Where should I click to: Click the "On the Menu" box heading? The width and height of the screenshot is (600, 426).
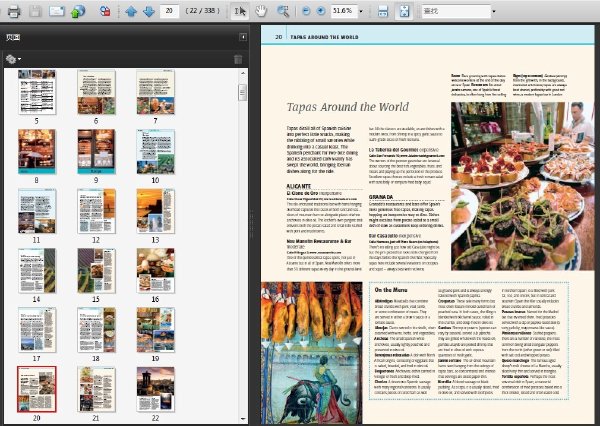[x=391, y=290]
